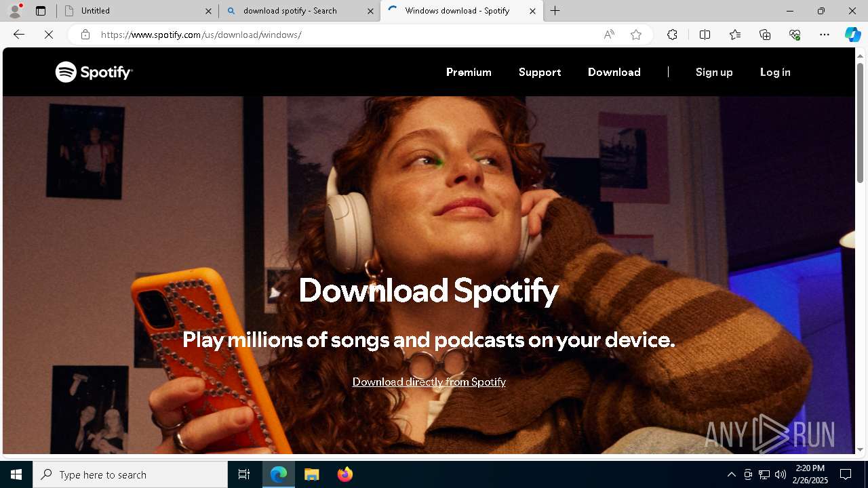This screenshot has height=488, width=868.
Task: Open the notification center
Action: pos(846,474)
